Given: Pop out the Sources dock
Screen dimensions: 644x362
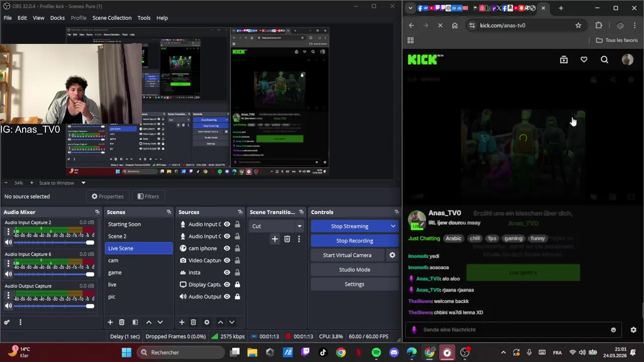Looking at the screenshot, I should coord(240,212).
